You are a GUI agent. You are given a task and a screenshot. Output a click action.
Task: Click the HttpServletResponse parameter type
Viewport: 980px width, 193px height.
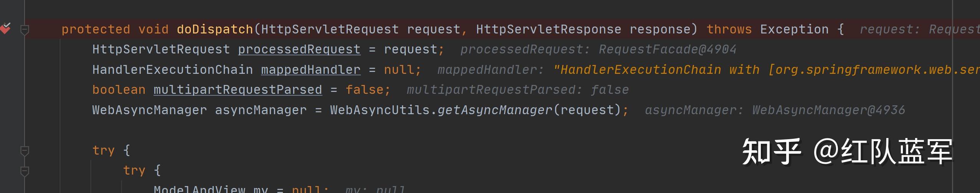pos(549,29)
